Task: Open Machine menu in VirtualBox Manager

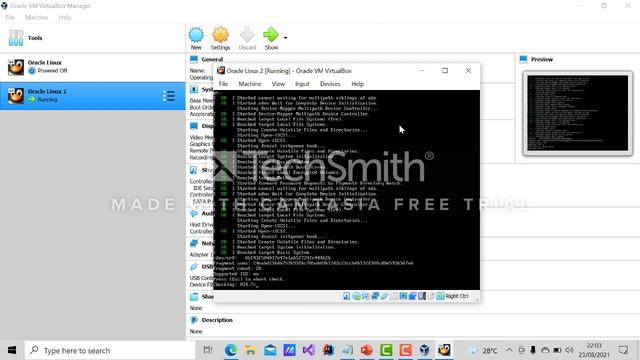Action: click(x=36, y=17)
